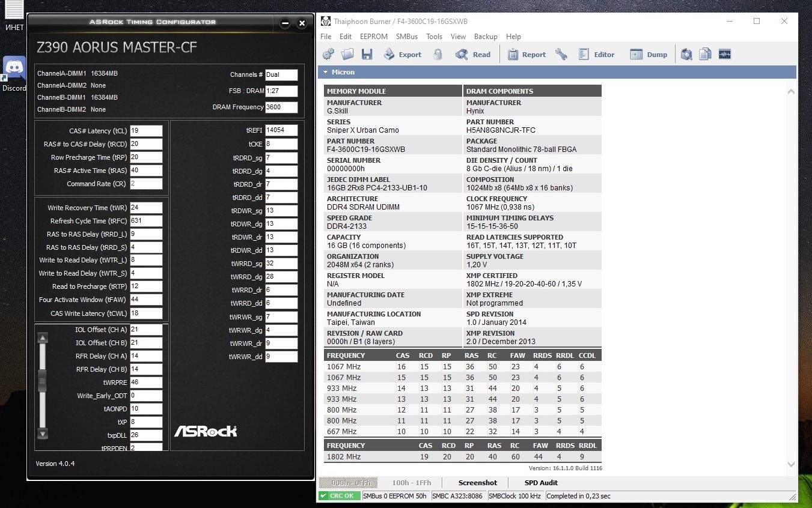Open the settings gears icon in Thaiphoon toolbar

[328, 55]
